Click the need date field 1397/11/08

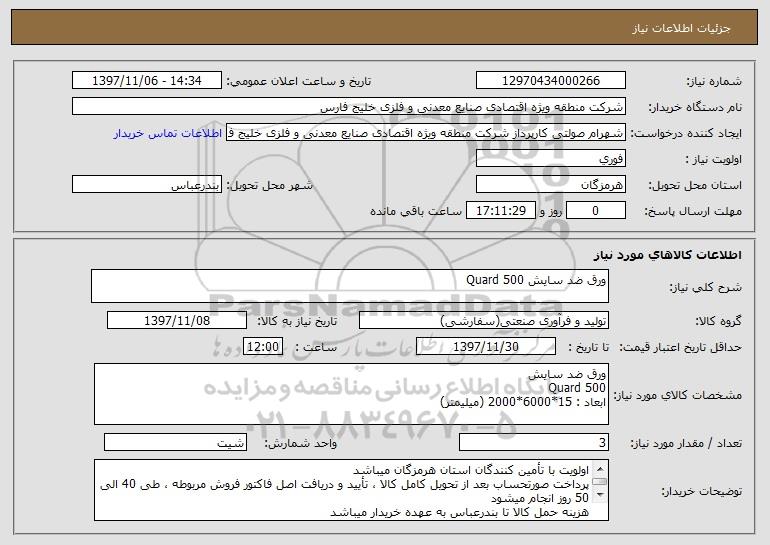click(177, 321)
